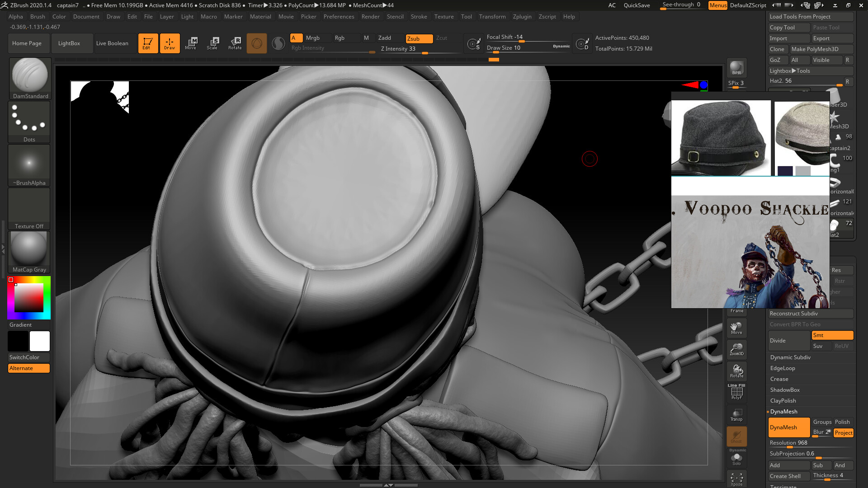Click the Make PolyMesh3D button
The height and width of the screenshot is (488, 868).
(821, 49)
